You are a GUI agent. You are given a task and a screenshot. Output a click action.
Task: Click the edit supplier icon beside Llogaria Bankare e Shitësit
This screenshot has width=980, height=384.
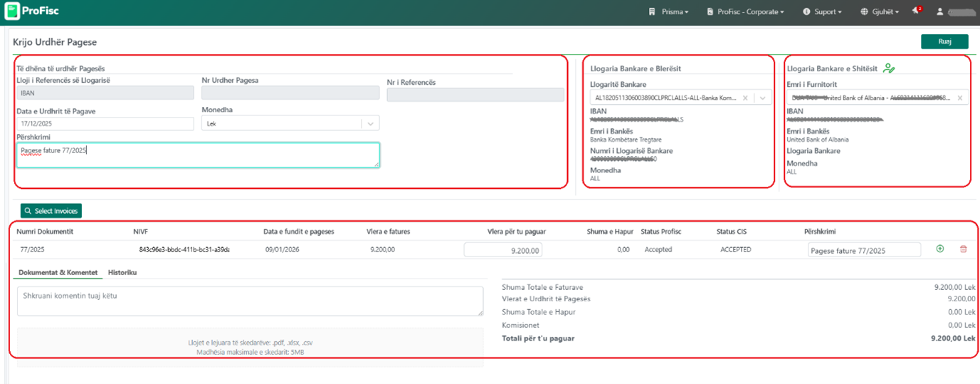pos(888,68)
